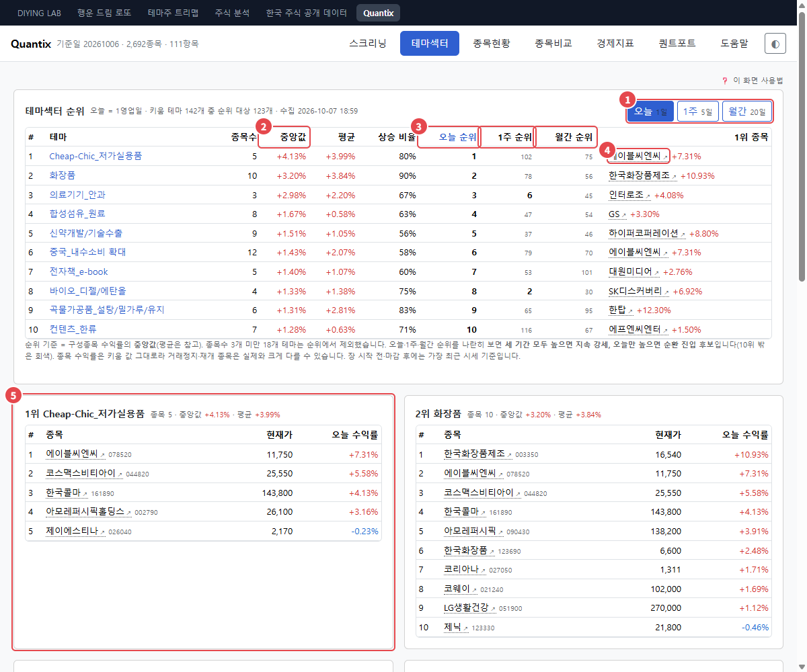Click the +12.30% return beside 한탑

654,310
